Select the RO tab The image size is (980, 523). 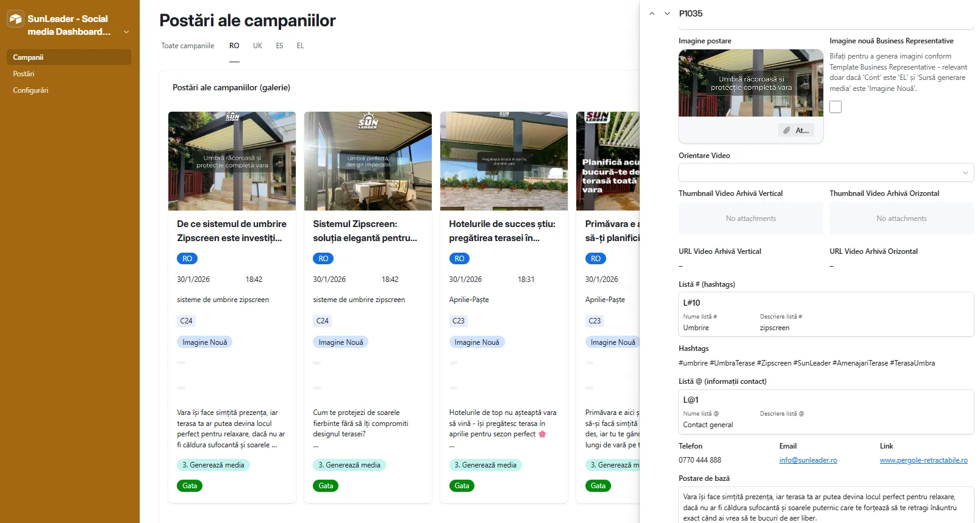click(234, 46)
